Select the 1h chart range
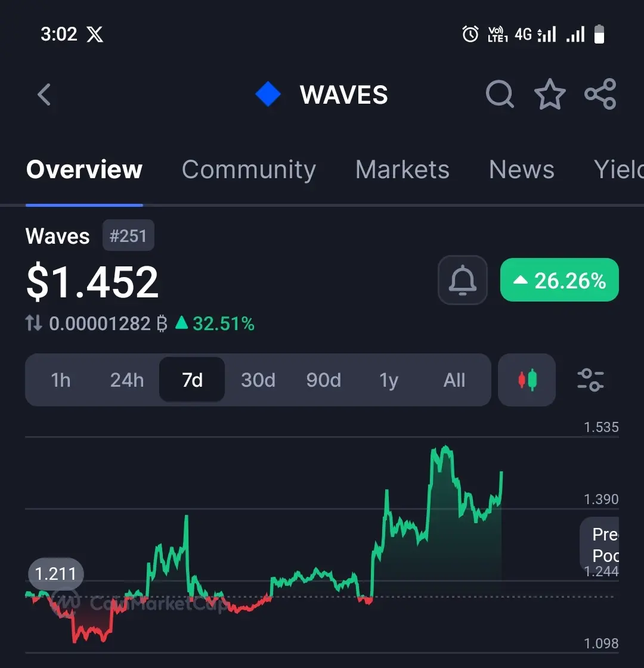This screenshot has height=668, width=644. [x=60, y=380]
